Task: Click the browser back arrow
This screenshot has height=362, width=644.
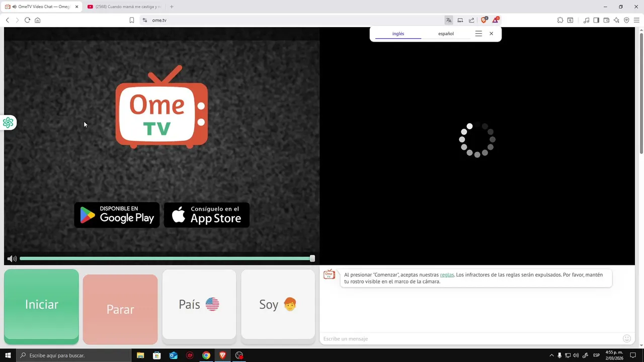Action: pos(7,20)
